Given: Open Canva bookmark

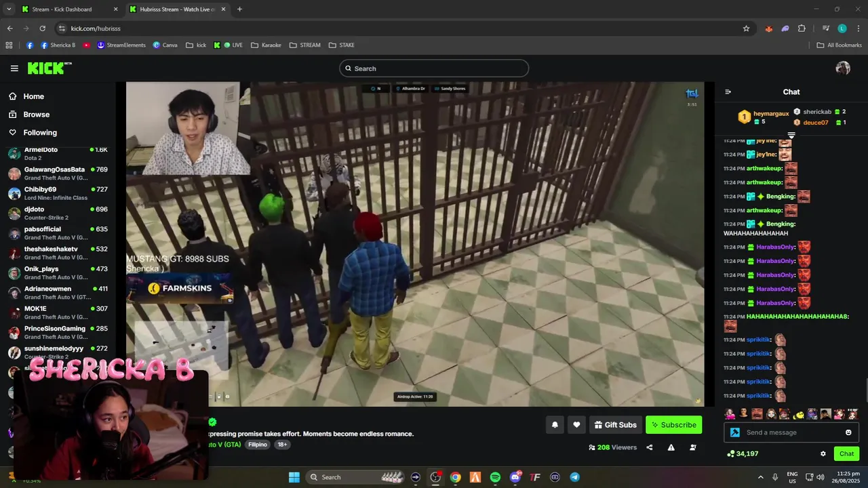Looking at the screenshot, I should pyautogui.click(x=165, y=45).
